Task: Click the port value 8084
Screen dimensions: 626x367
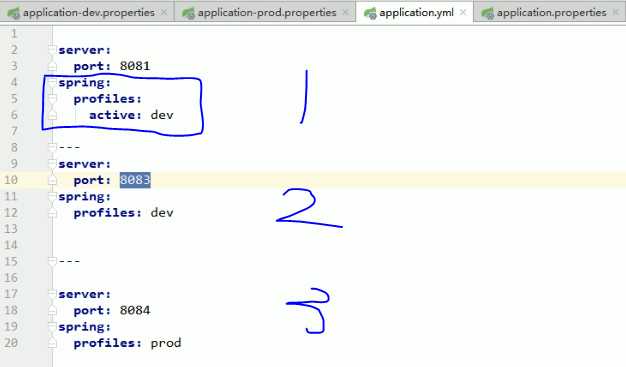Action: click(135, 310)
